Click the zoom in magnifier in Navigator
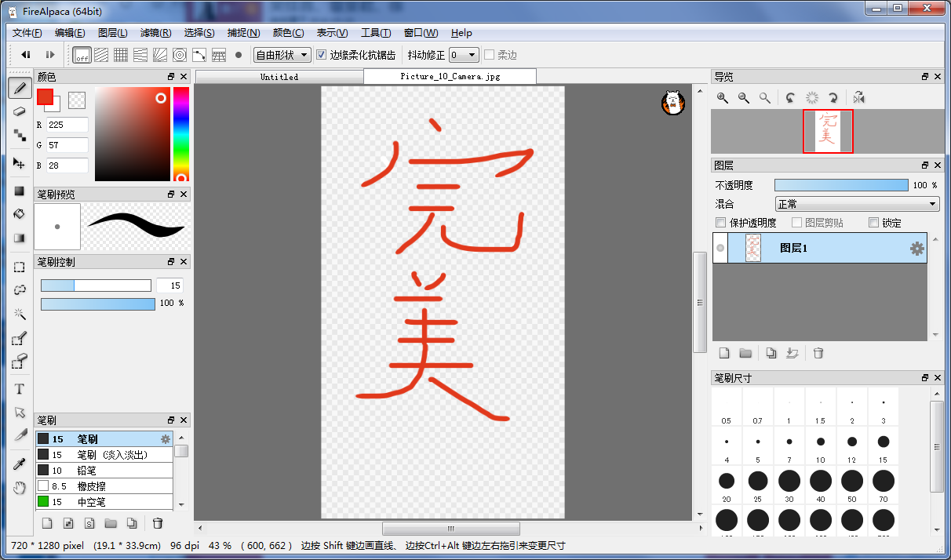Viewport: 951px width, 560px height. 721,97
